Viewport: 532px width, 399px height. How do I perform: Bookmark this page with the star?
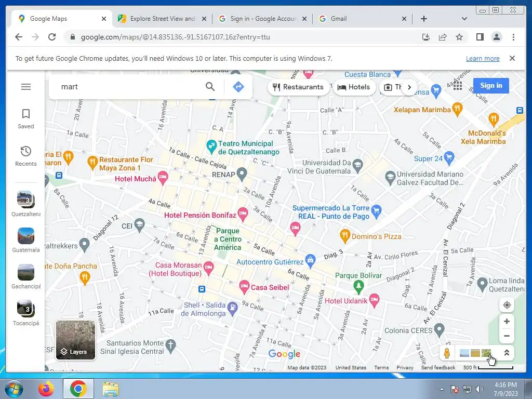(459, 37)
